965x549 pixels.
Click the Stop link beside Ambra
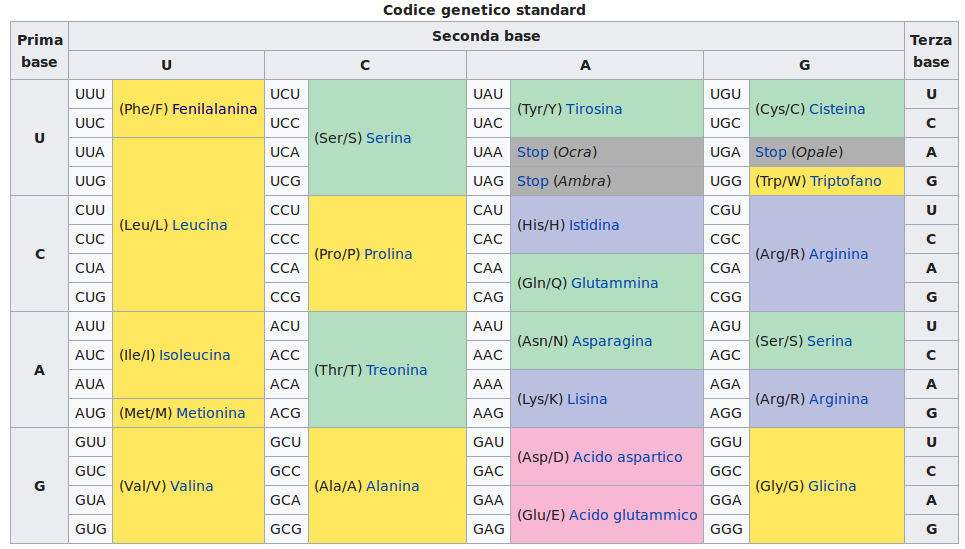coord(532,181)
